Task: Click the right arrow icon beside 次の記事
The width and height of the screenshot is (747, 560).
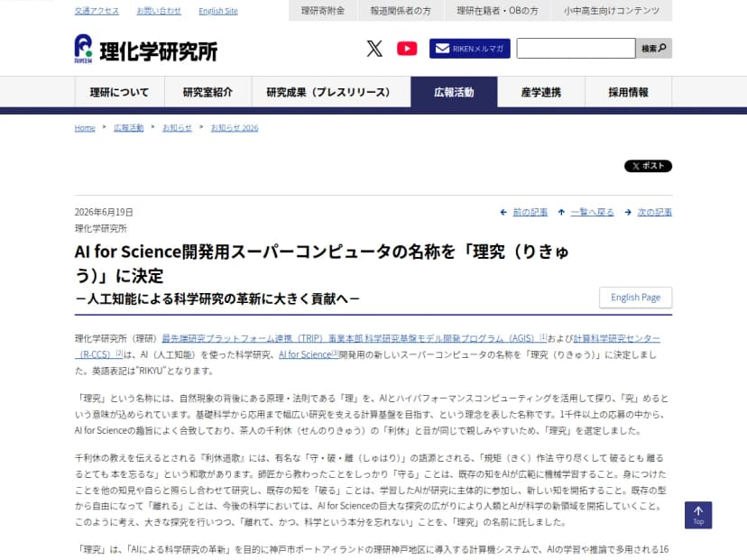Action: pos(628,212)
